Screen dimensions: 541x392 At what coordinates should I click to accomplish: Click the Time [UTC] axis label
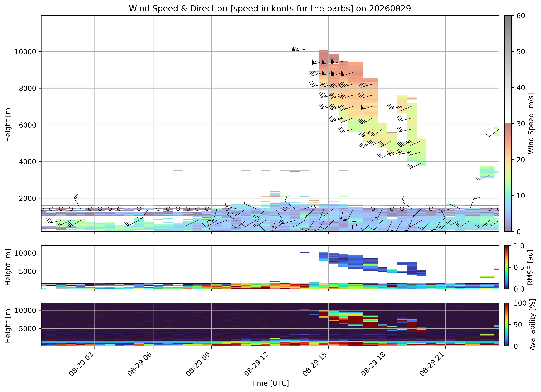click(x=270, y=383)
